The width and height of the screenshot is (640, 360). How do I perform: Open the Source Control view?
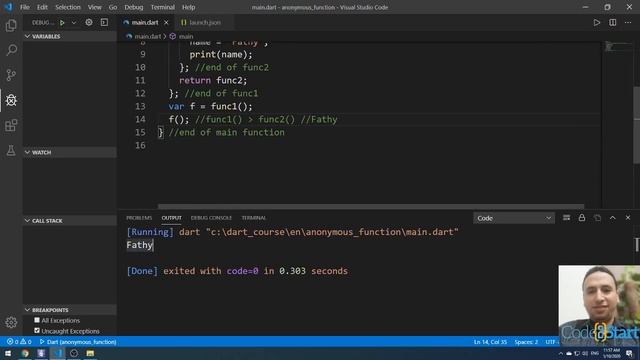11,75
